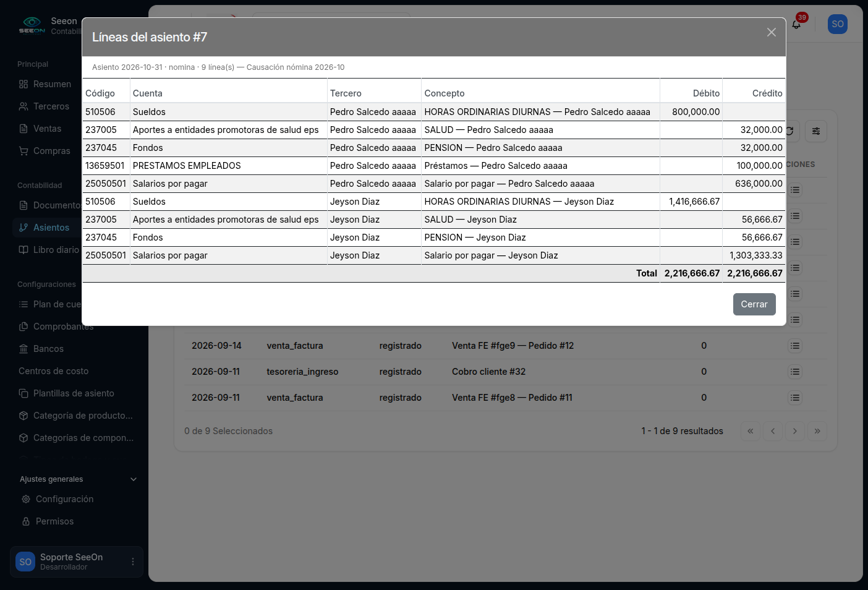This screenshot has width=868, height=590.
Task: Click the Seeon logo
Action: click(x=32, y=25)
